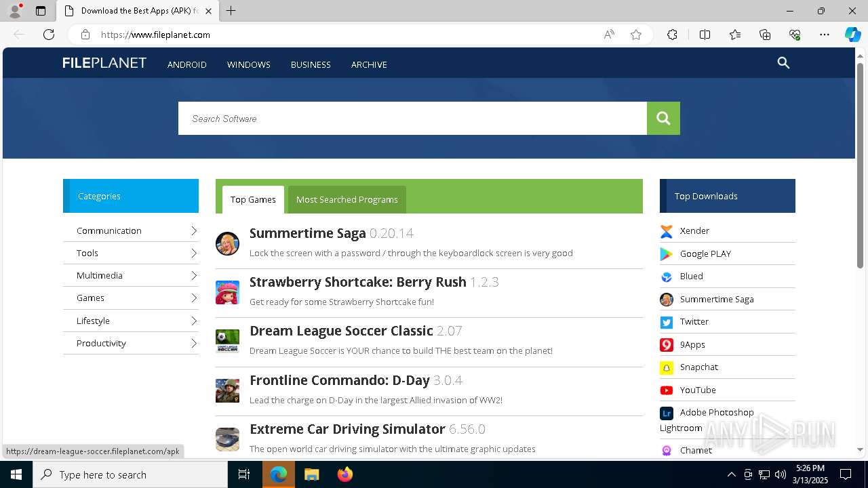Open the Copilot sidebar icon

pos(852,35)
